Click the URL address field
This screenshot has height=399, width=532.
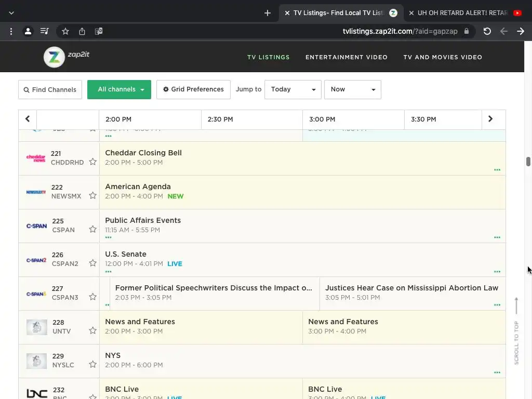click(400, 32)
